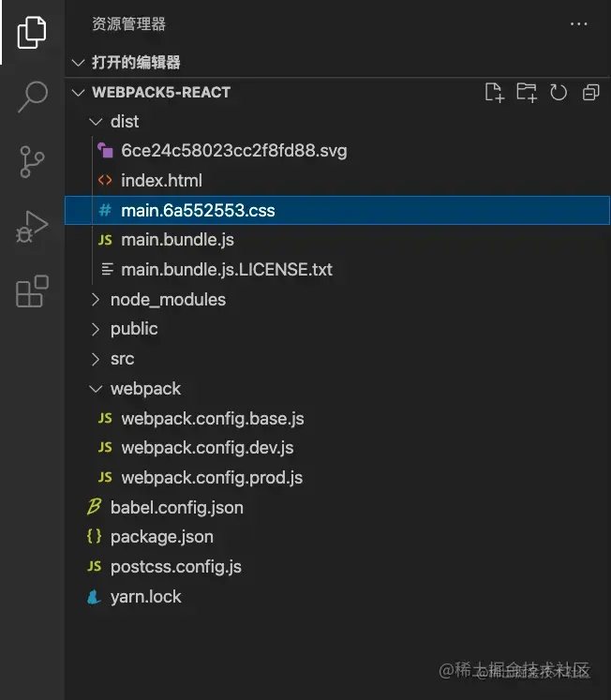Open the Source Control view
Viewport: 611px width, 700px height.
point(32,161)
